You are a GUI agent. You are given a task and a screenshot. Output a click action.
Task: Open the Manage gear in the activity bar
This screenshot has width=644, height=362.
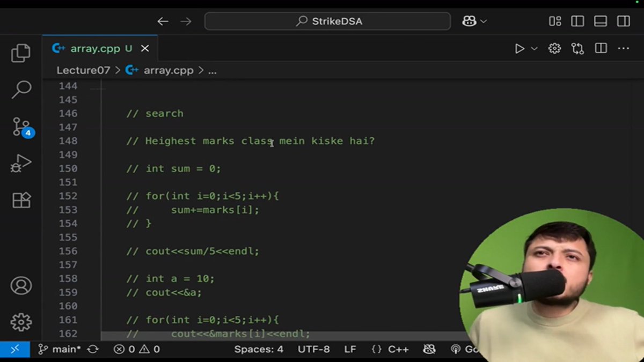(x=21, y=322)
